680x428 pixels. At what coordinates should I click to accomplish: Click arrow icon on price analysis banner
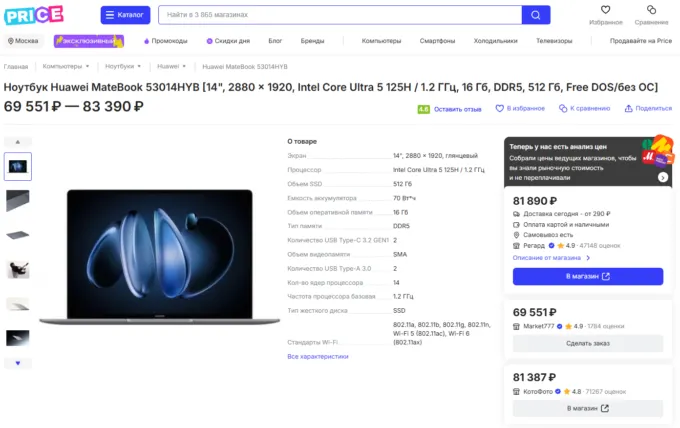[662, 177]
